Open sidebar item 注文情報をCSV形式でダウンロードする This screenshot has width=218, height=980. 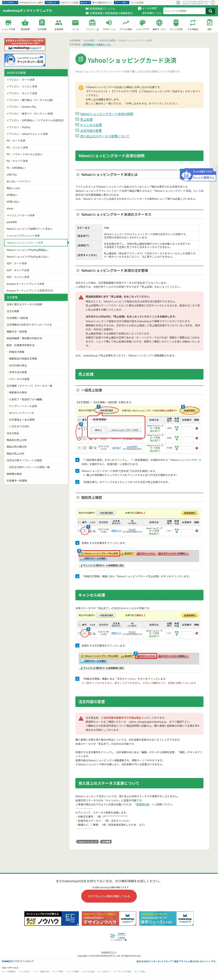pyautogui.click(x=36, y=325)
